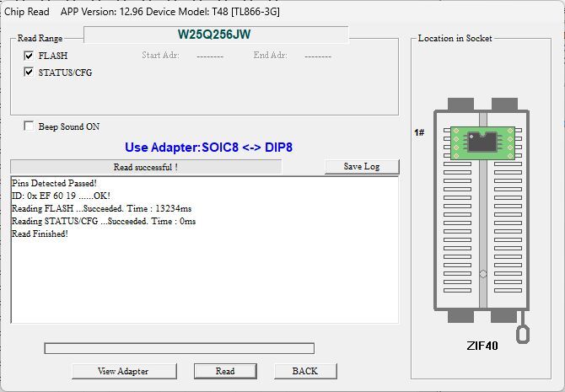The height and width of the screenshot is (392, 565).
Task: Select the 'ID: 0x EF 60 19' log line
Action: [61, 196]
